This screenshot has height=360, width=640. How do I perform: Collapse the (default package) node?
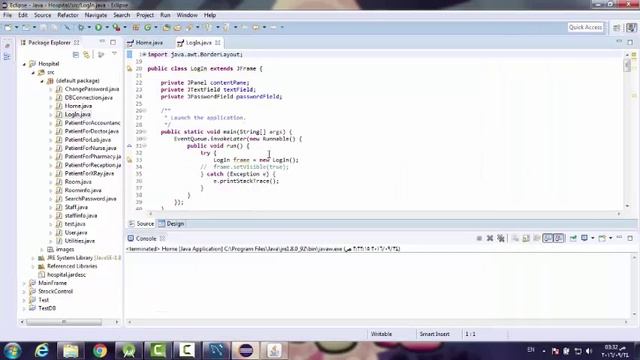pyautogui.click(x=42, y=81)
